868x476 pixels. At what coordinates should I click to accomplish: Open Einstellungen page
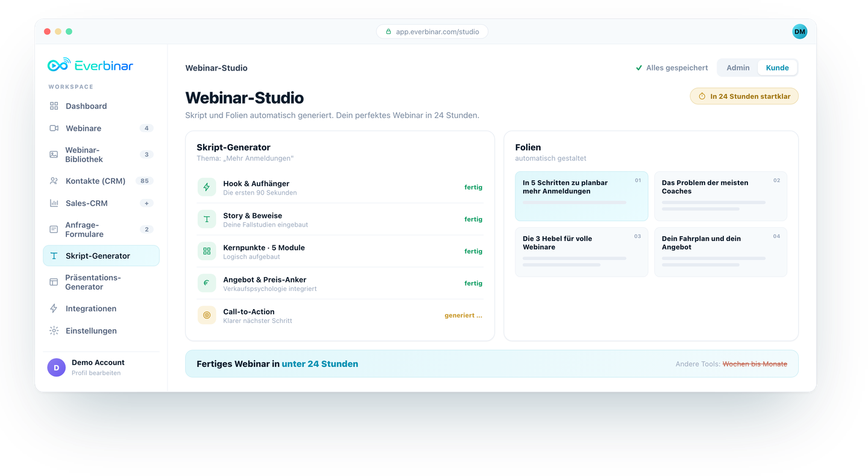click(x=101, y=331)
